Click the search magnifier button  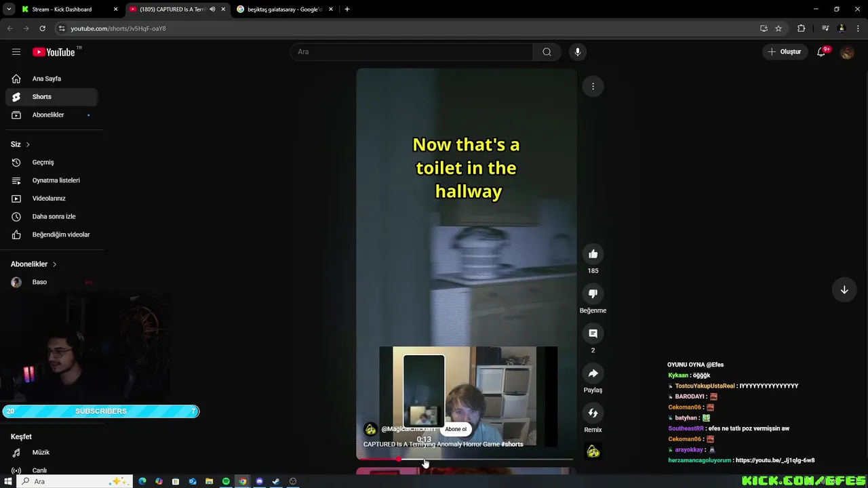click(547, 52)
